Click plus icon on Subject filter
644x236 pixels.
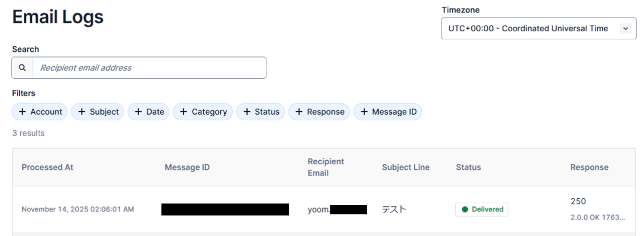(82, 112)
